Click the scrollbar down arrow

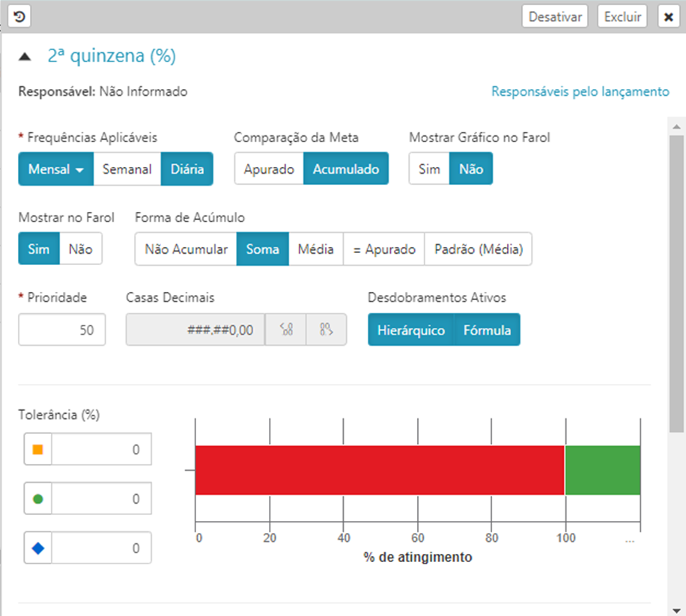[x=677, y=610]
